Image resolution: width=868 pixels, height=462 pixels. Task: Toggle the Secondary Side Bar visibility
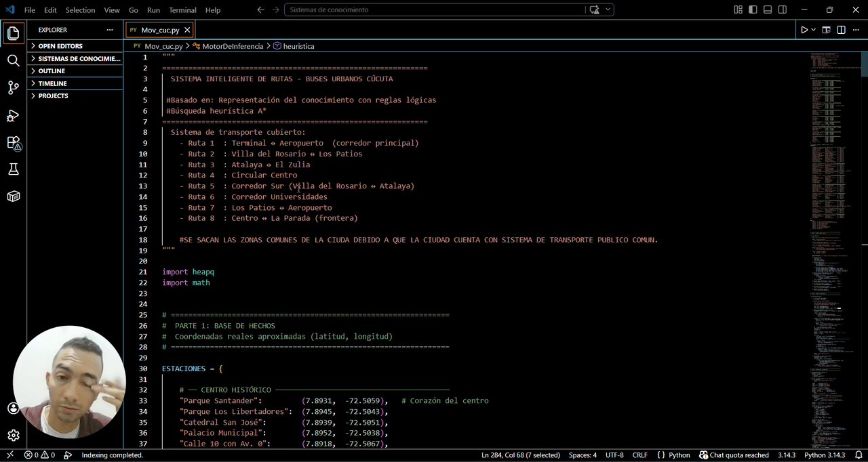[x=783, y=10]
